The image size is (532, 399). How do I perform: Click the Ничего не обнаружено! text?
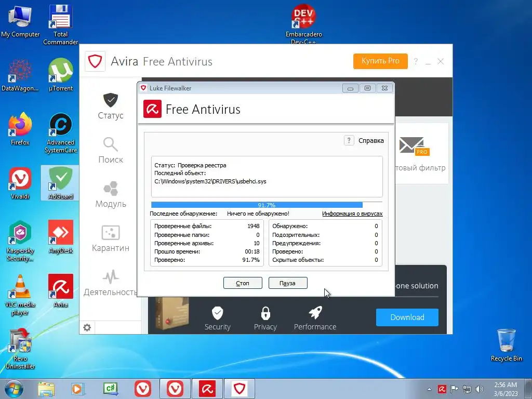click(258, 214)
